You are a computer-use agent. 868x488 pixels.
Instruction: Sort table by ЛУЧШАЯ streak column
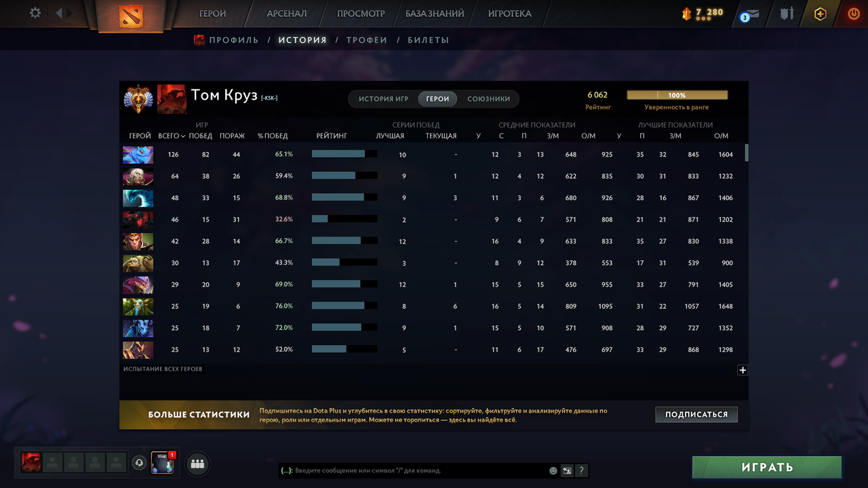pyautogui.click(x=390, y=136)
